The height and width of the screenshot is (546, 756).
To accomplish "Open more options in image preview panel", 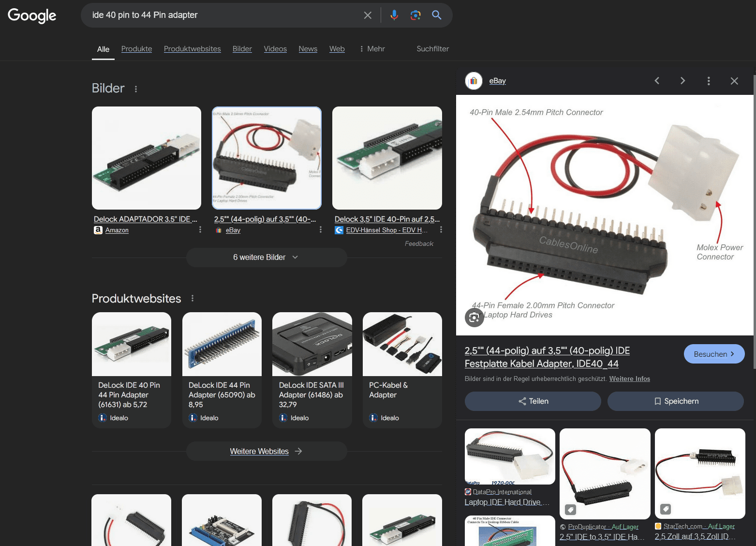I will pos(709,81).
